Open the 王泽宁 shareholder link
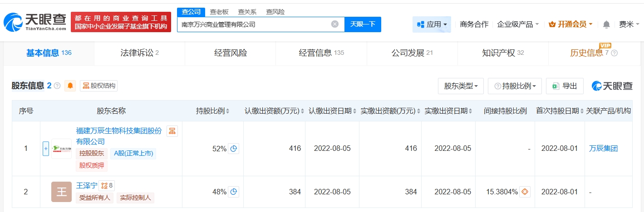 pyautogui.click(x=86, y=185)
